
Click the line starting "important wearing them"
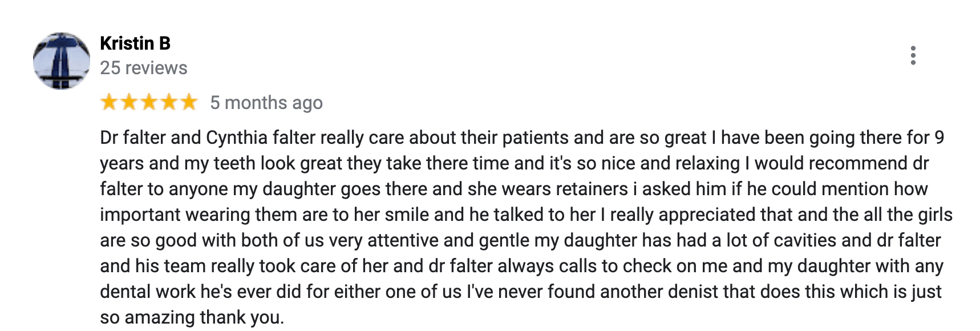[x=525, y=215]
